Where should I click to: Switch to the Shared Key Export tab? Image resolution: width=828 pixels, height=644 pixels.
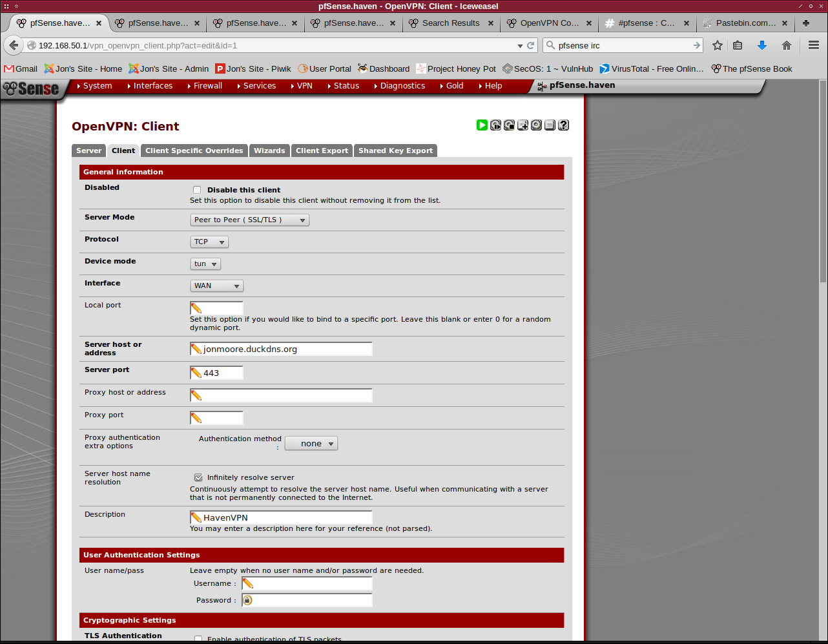click(x=395, y=151)
